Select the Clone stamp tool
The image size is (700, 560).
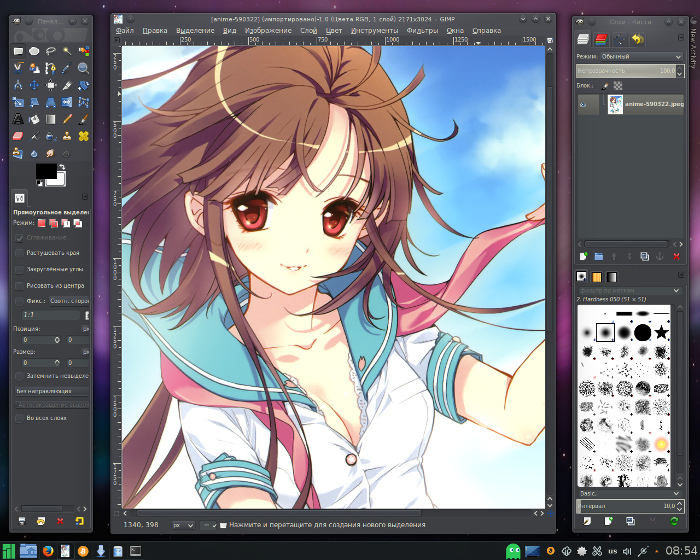(x=67, y=136)
